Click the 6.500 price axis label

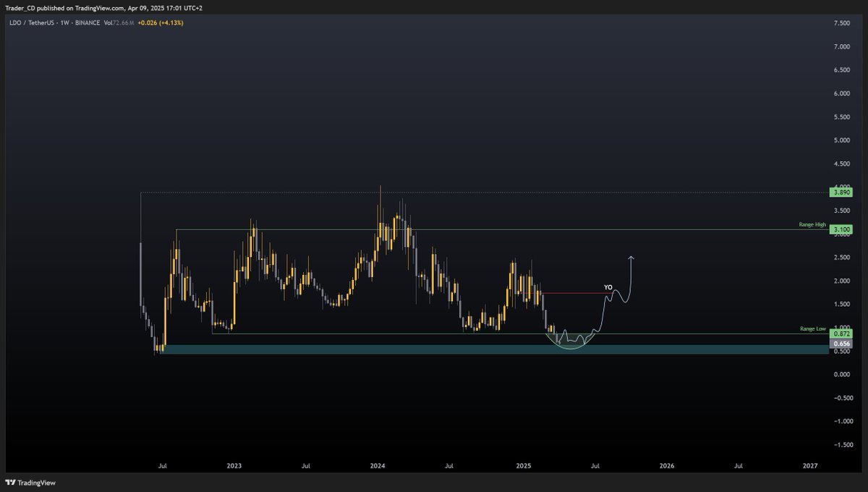[841, 70]
